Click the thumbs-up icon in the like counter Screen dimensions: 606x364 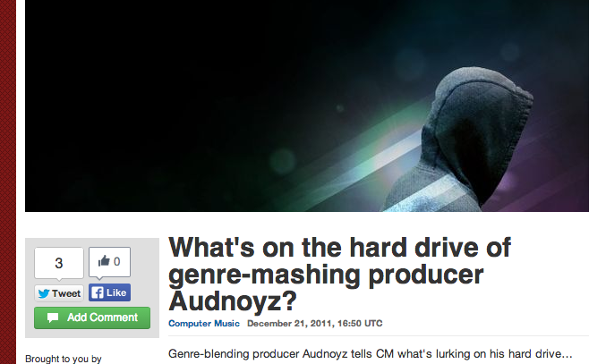click(104, 261)
